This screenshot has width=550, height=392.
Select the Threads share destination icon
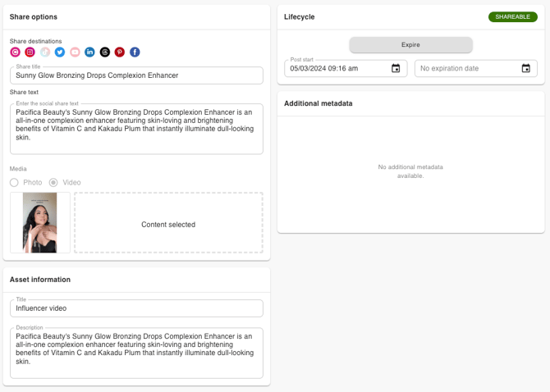(x=105, y=52)
